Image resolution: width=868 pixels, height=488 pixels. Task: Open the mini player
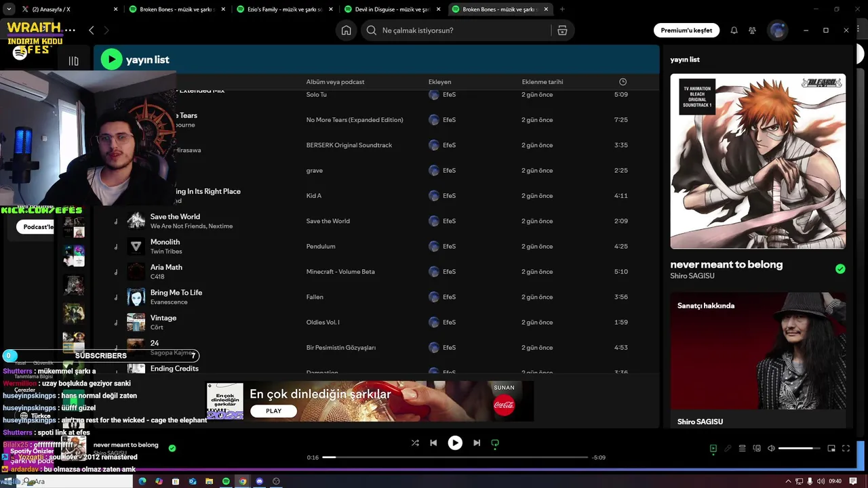831,448
